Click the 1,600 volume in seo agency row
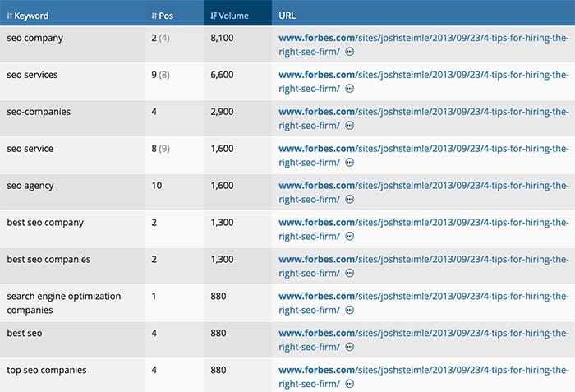Image resolution: width=575 pixels, height=392 pixels. click(222, 186)
